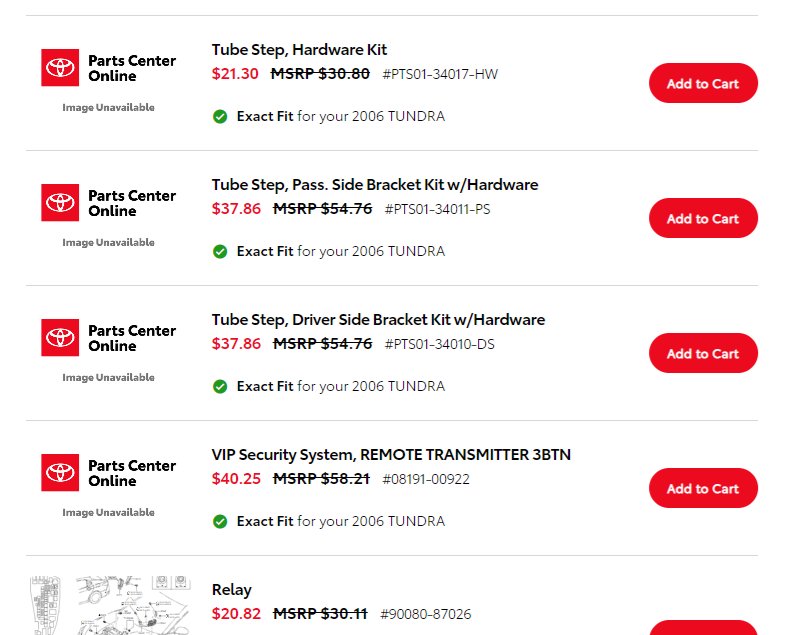
Task: Click green Exact Fit checkmark for Pass. Side Kit
Action: [220, 252]
